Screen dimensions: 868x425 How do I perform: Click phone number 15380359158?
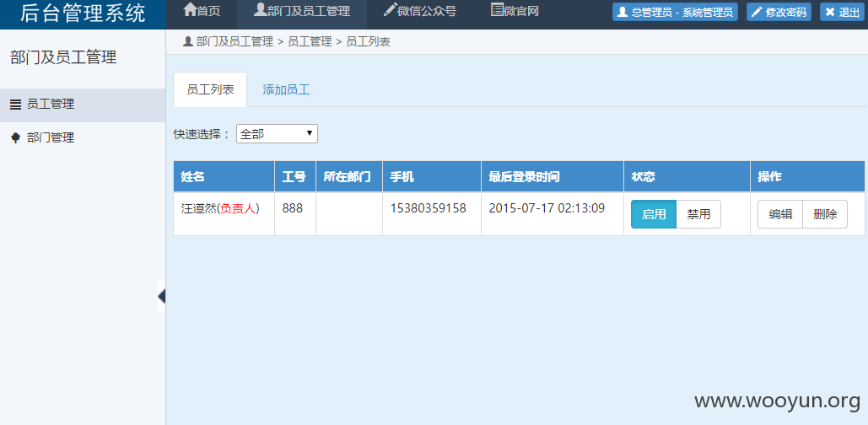[428, 208]
